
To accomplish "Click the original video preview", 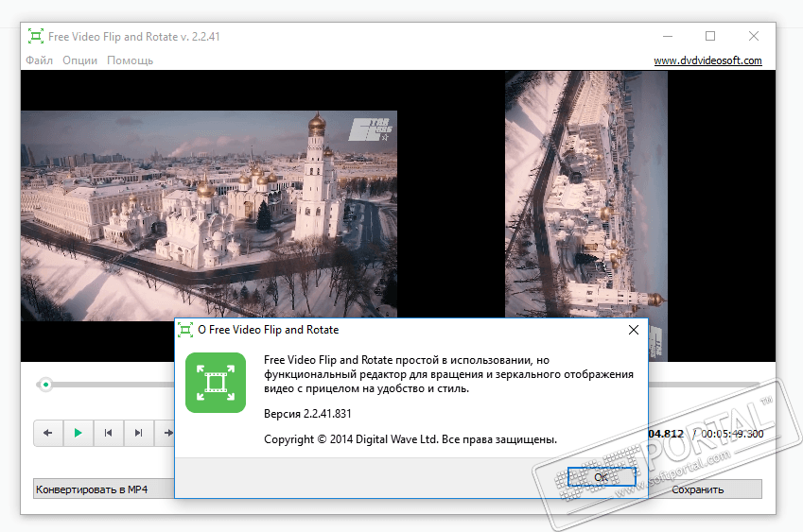I will pos(209,215).
